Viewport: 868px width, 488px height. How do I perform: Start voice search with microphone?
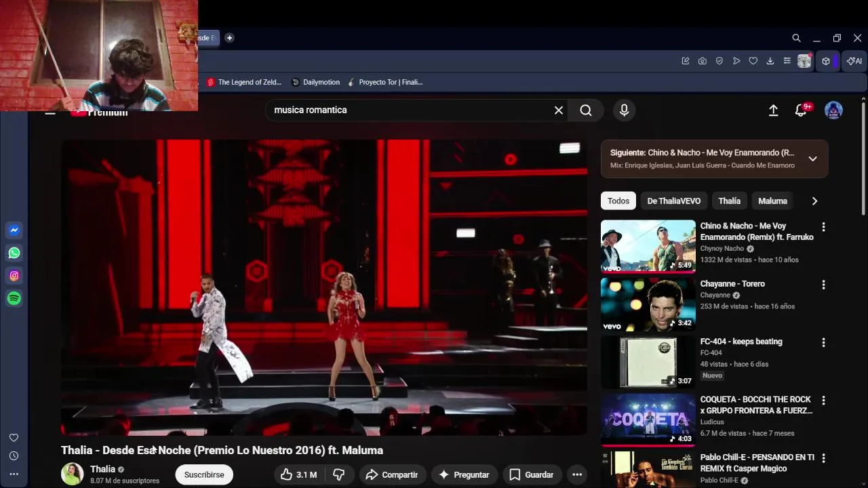coord(625,110)
